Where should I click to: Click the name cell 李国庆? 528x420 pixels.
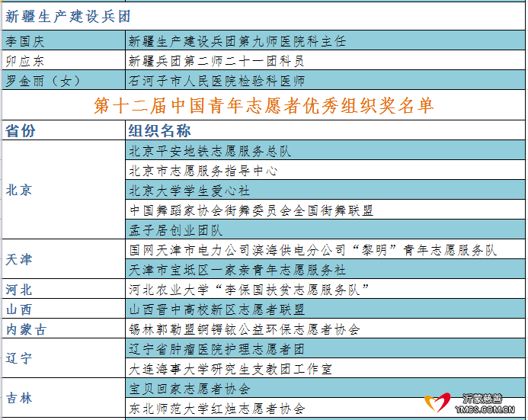pyautogui.click(x=64, y=40)
